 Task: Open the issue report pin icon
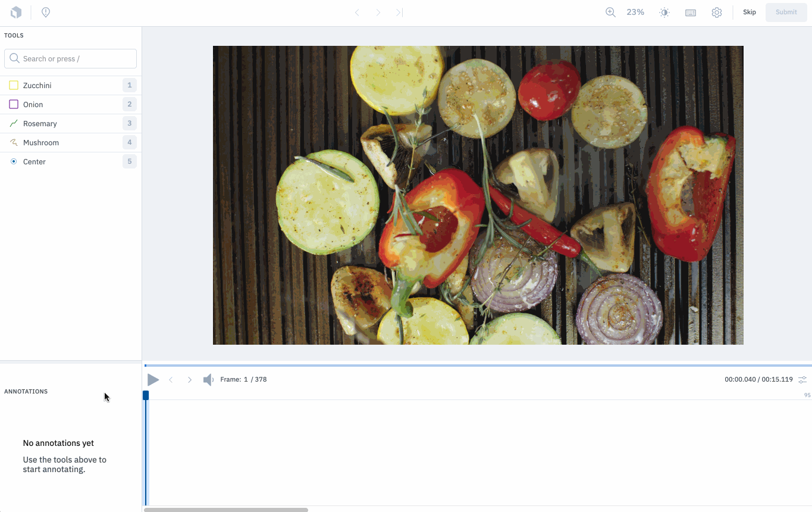(x=46, y=12)
